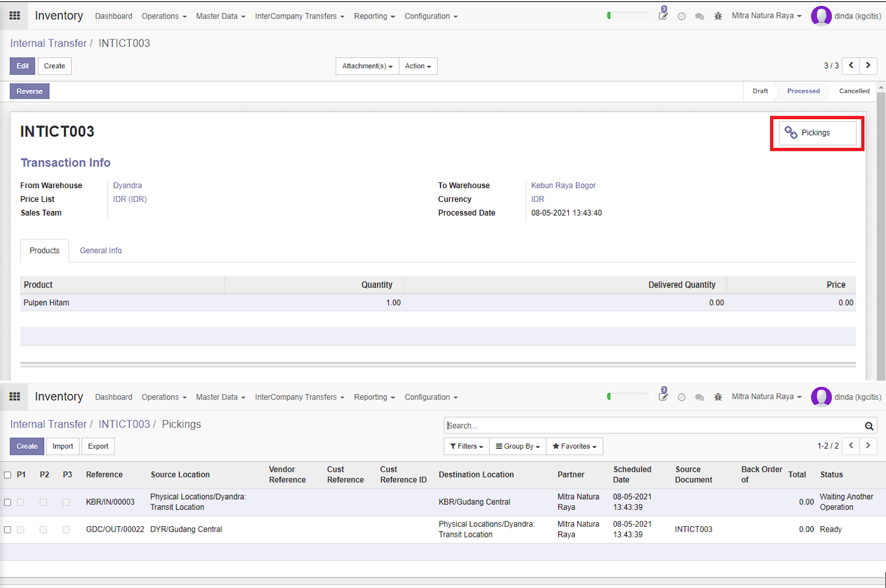This screenshot has width=886, height=588.
Task: Open Mitra Natura Raya company switcher on form screen
Action: tap(767, 16)
